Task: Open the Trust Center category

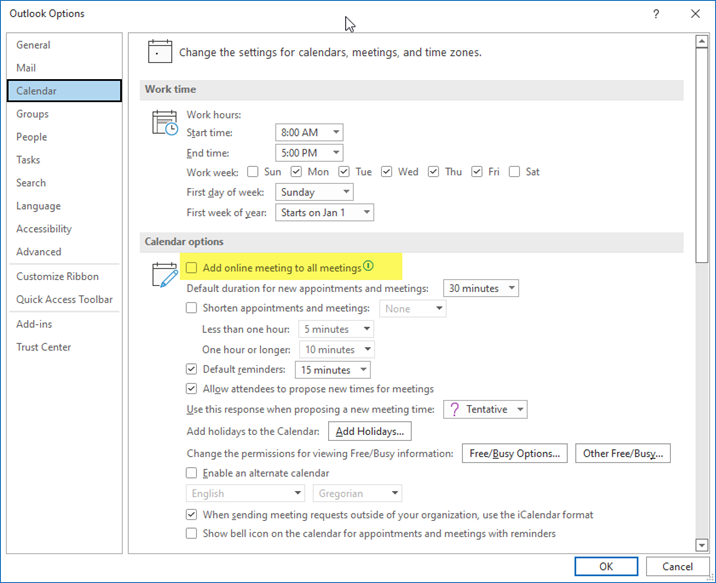Action: pyautogui.click(x=44, y=347)
